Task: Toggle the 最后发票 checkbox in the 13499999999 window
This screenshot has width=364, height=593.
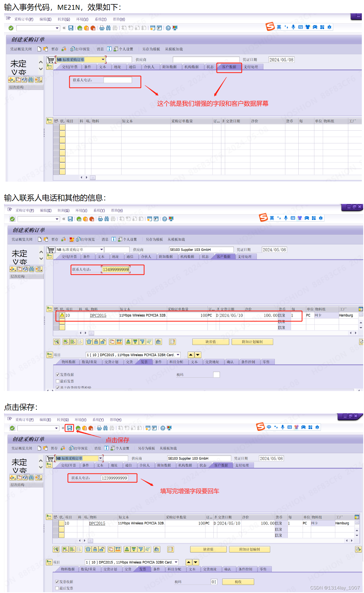Action: (58, 381)
